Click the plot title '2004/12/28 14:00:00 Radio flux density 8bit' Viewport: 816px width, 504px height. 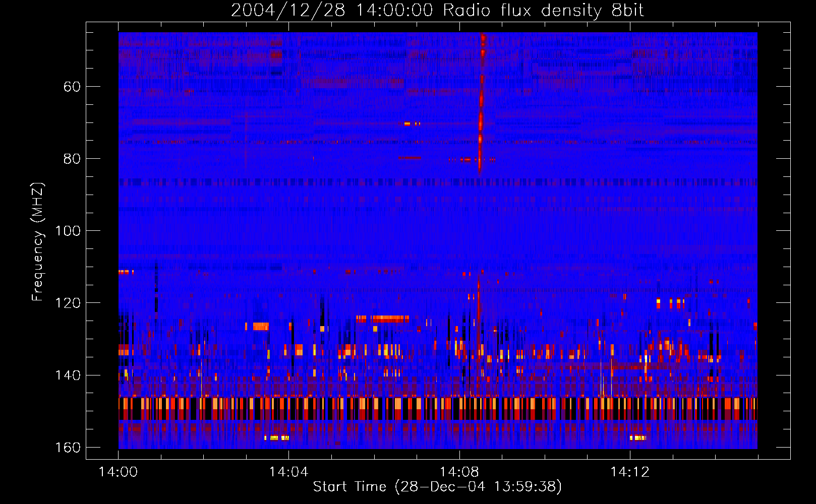pos(437,10)
